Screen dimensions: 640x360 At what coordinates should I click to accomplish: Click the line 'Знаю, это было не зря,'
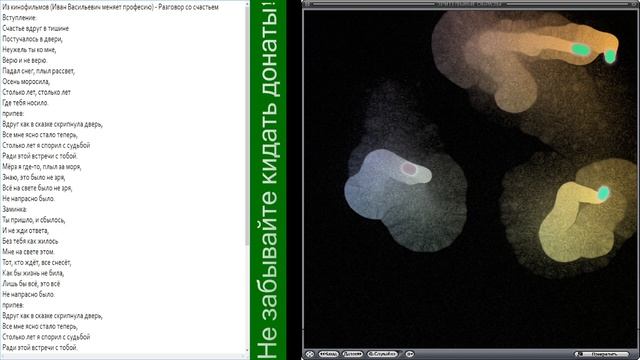(33, 177)
